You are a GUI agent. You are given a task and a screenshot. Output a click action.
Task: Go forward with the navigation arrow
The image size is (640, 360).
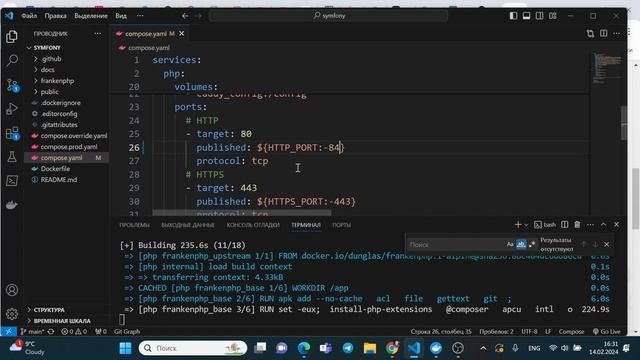coord(198,16)
